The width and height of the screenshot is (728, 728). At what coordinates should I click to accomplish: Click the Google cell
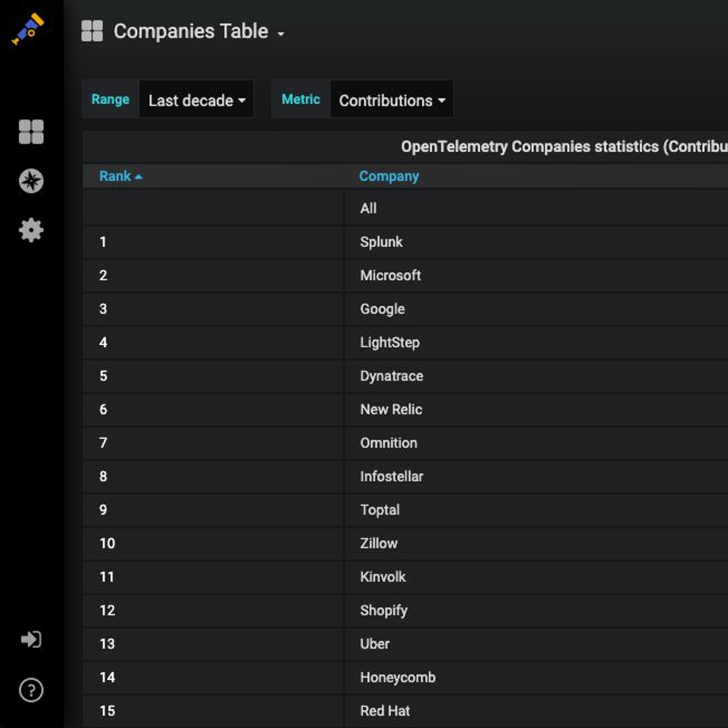coord(536,309)
